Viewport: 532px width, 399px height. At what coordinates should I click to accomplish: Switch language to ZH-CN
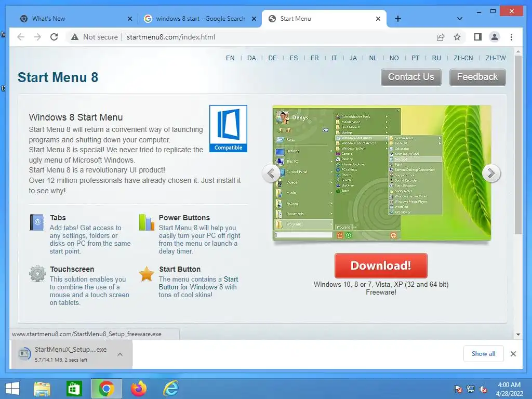click(x=463, y=58)
